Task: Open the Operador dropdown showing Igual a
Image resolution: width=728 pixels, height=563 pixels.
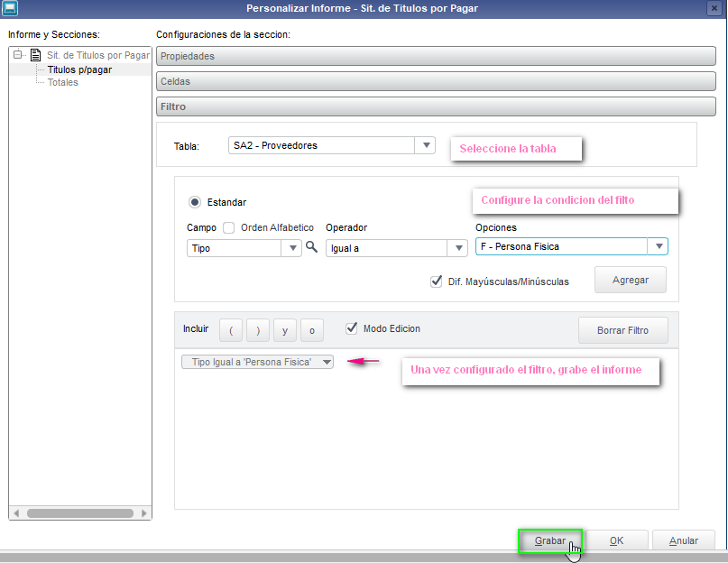Action: [x=397, y=248]
